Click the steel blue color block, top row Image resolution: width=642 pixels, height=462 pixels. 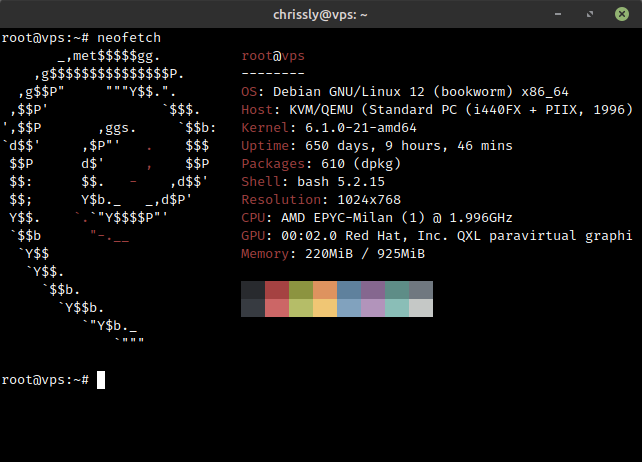coord(349,290)
